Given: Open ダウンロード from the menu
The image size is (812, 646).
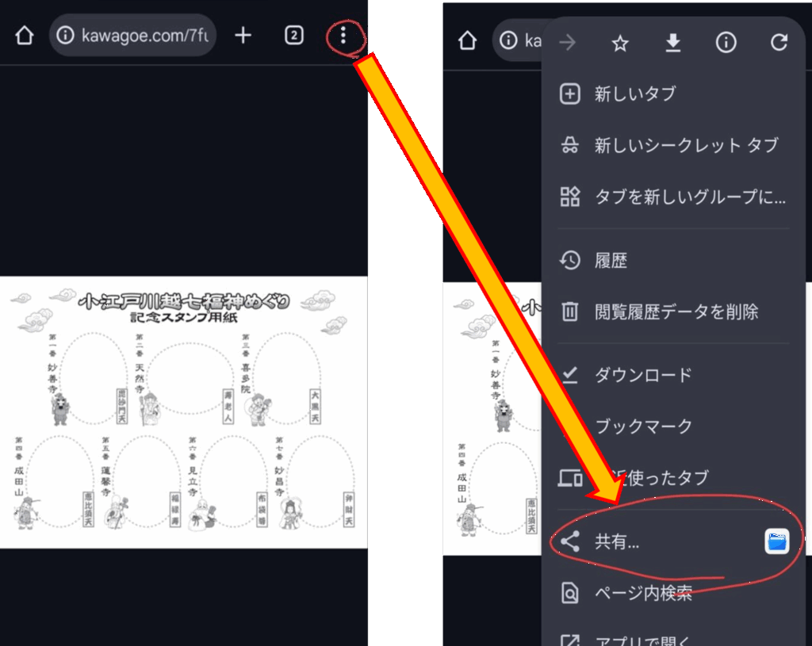Looking at the screenshot, I should click(642, 375).
